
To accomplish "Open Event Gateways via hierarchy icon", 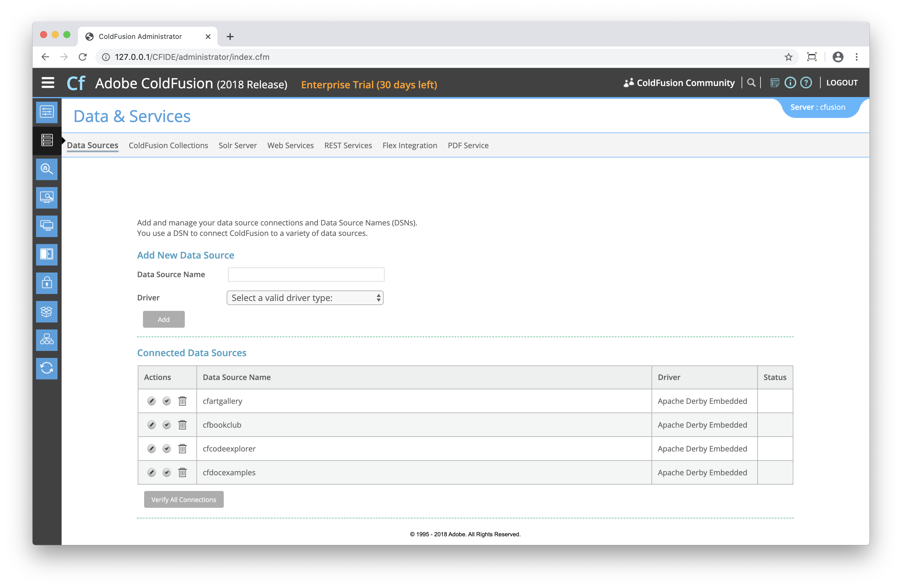I will click(46, 340).
